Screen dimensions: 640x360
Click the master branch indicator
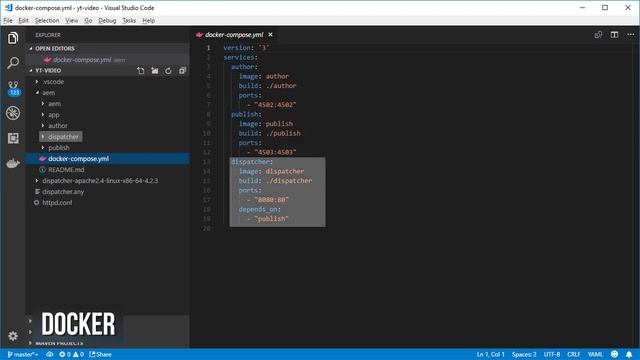click(23, 354)
